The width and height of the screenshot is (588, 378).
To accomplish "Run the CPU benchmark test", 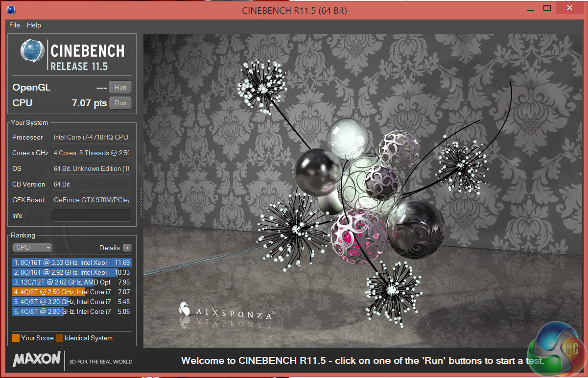I will click(120, 103).
